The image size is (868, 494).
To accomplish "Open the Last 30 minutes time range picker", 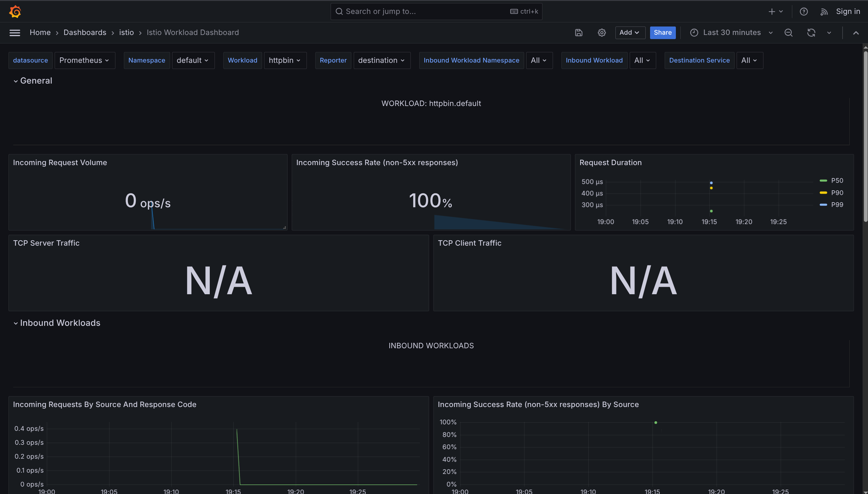I will pyautogui.click(x=730, y=33).
